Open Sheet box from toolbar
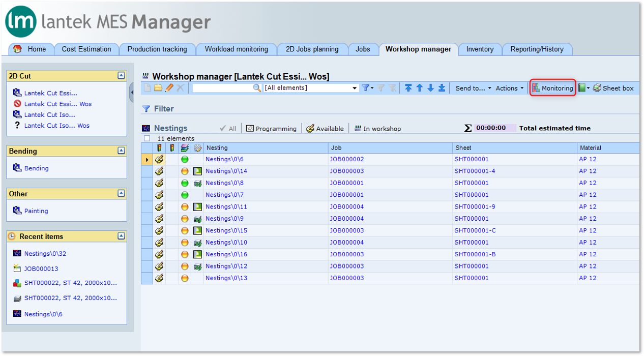644x356 pixels. (613, 88)
